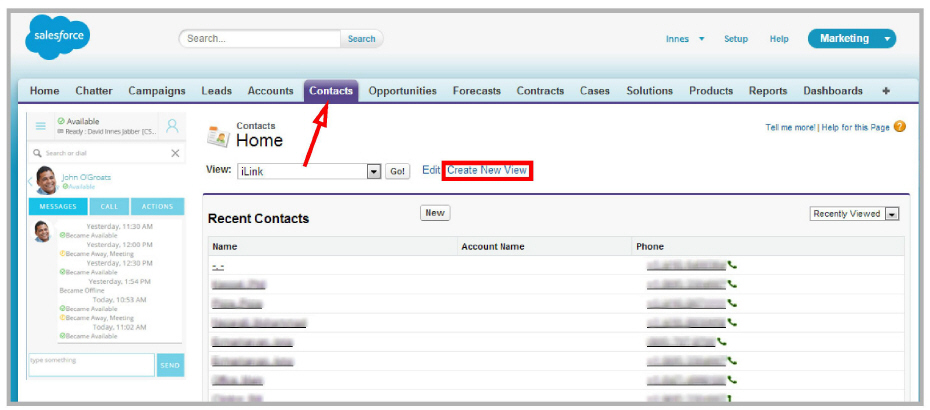Viewport: 930px width, 410px height.
Task: Click the New contact button
Action: coord(435,213)
